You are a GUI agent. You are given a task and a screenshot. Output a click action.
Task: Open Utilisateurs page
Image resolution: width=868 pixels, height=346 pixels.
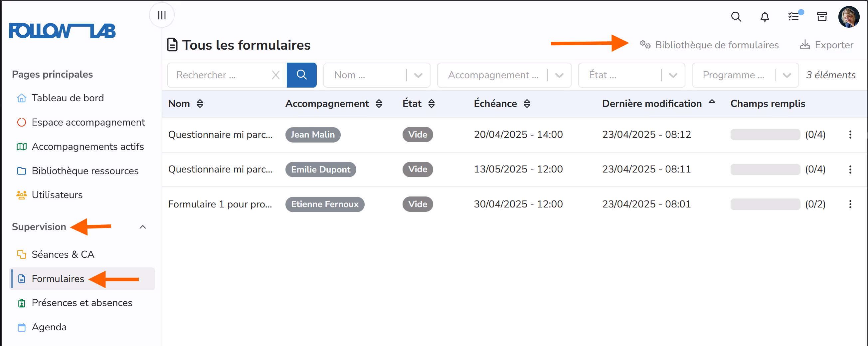click(x=57, y=195)
